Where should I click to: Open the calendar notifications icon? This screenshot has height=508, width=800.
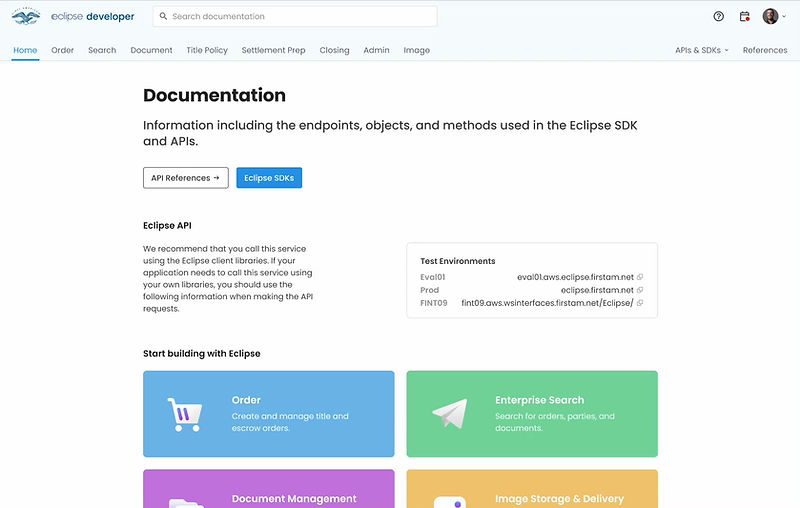(744, 16)
